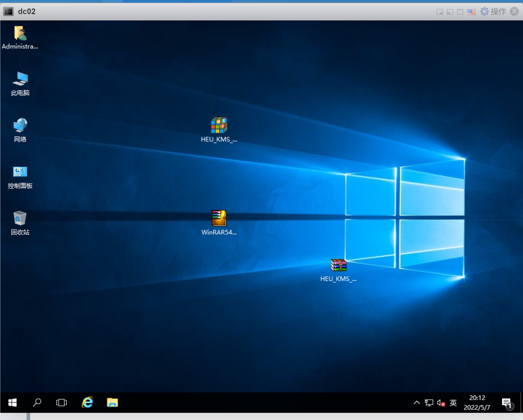Open the clock showing 20:12 2022/5/7
Image resolution: width=523 pixels, height=420 pixels.
tap(477, 403)
